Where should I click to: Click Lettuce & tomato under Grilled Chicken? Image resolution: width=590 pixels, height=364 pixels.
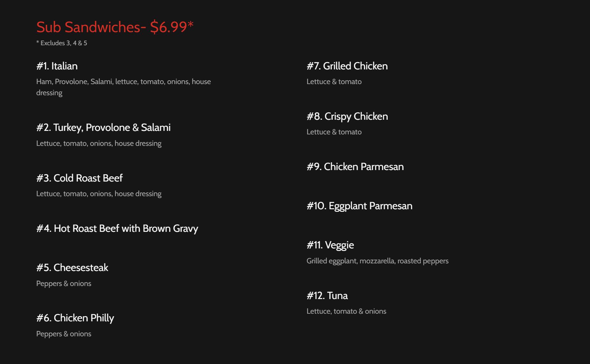pos(334,82)
